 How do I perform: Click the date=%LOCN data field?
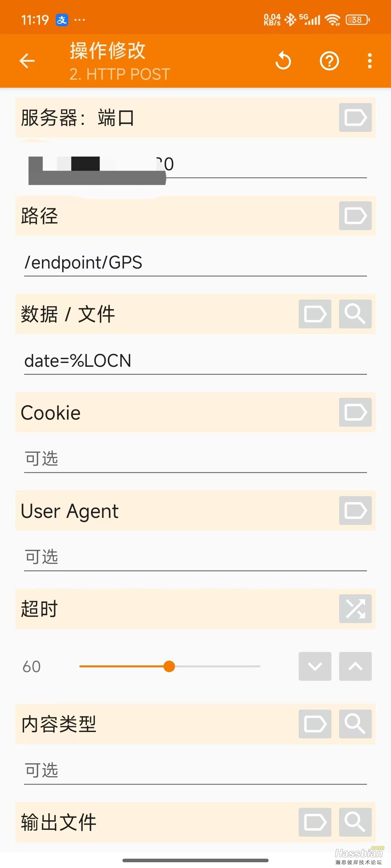[195, 361]
